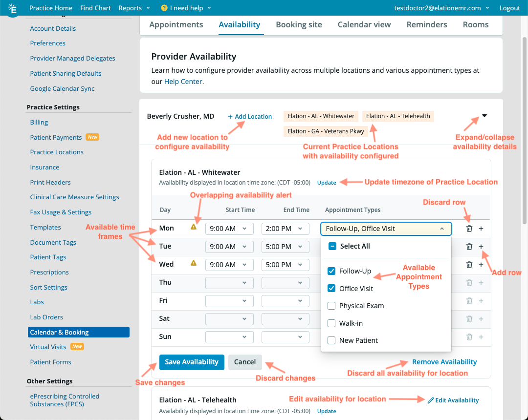Switch to the Booking site tab
Image resolution: width=528 pixels, height=420 pixels.
click(x=299, y=24)
